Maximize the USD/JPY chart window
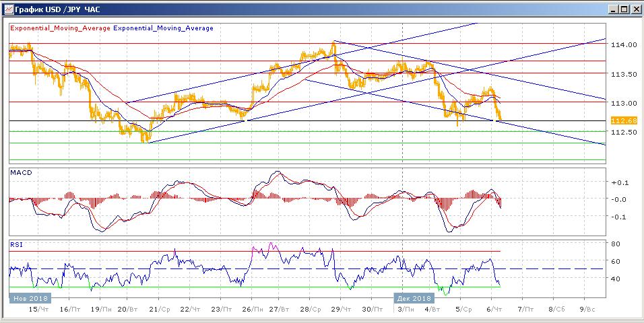 tap(624, 9)
